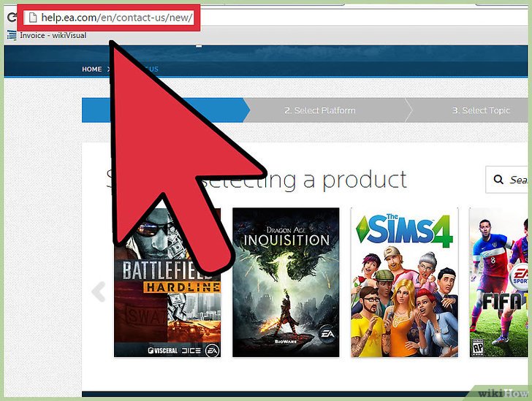The image size is (532, 401).
Task: Open the Invoice - wikiVisual bookmark
Action: click(47, 35)
